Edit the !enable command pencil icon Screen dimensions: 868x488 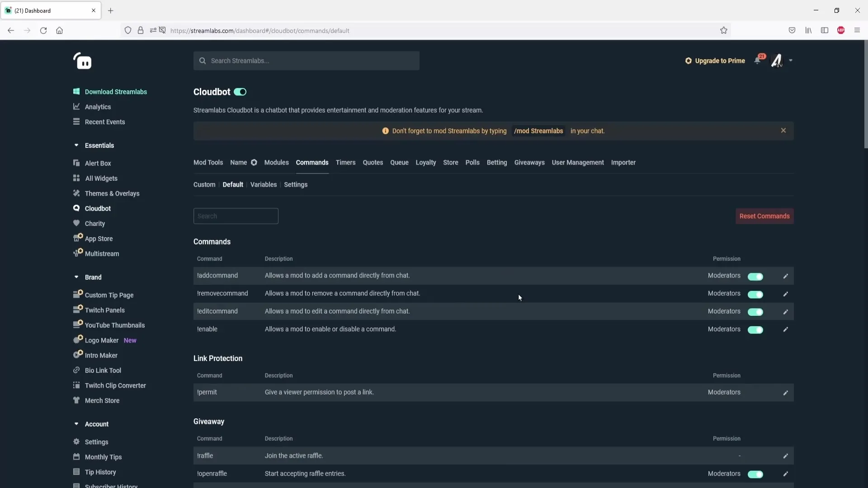[x=785, y=329]
